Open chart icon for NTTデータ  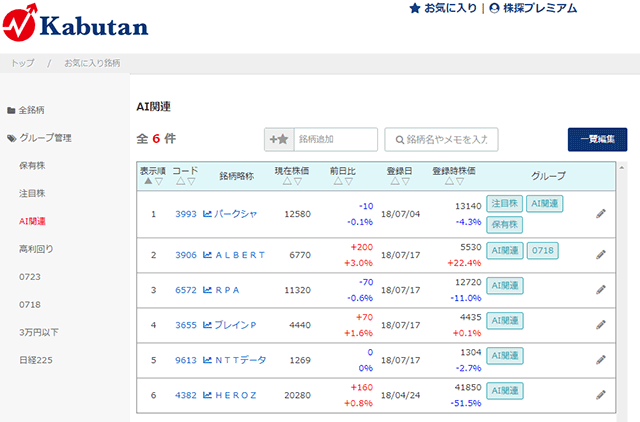pyautogui.click(x=207, y=360)
